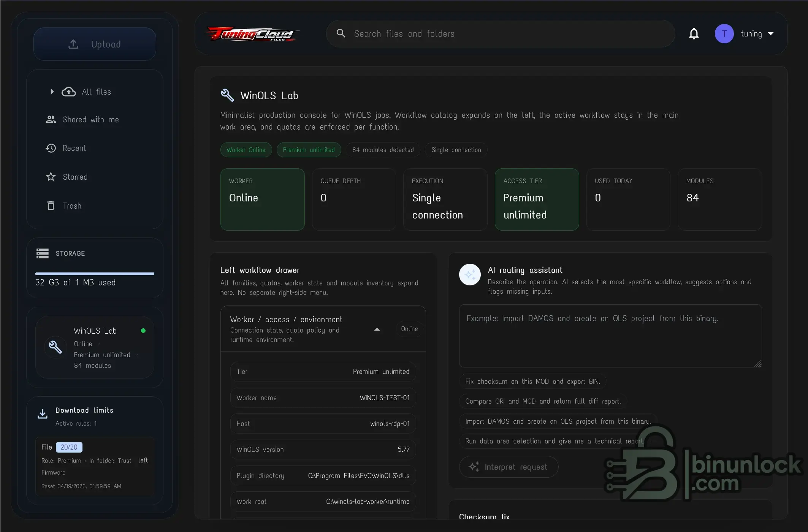The image size is (808, 532).
Task: Click the storage usage progress bar
Action: click(x=95, y=274)
